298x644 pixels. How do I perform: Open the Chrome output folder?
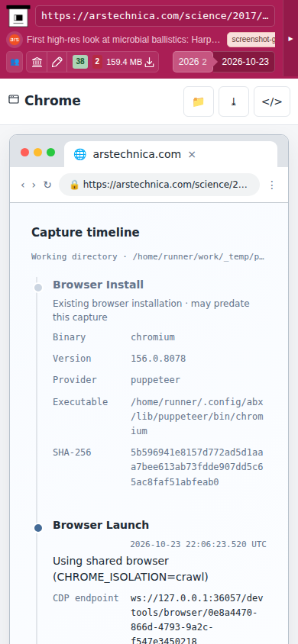coord(199,101)
